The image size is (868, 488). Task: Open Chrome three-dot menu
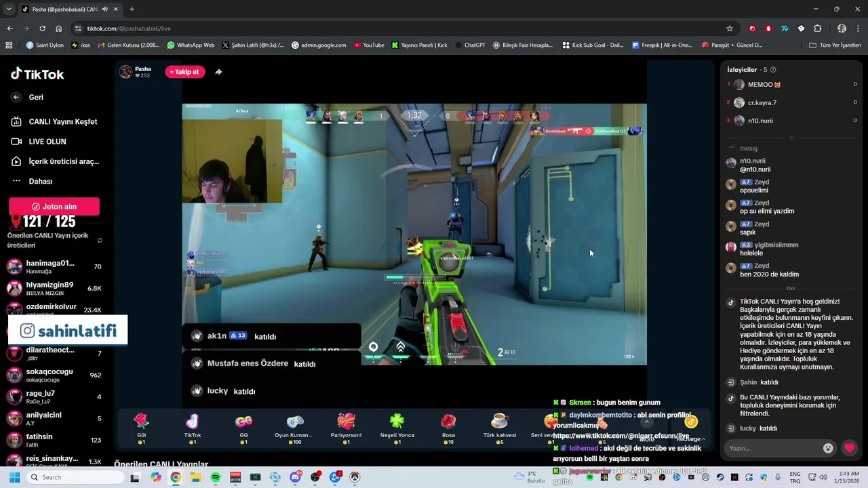pos(859,28)
